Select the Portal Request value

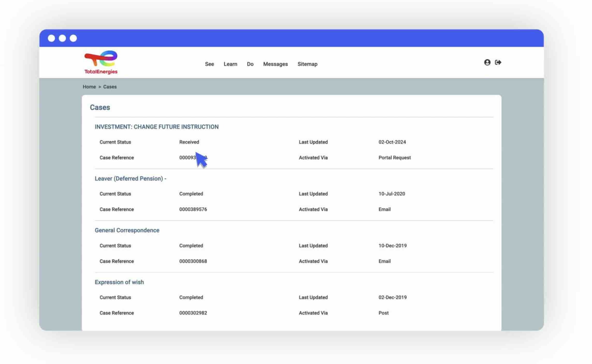click(x=394, y=158)
